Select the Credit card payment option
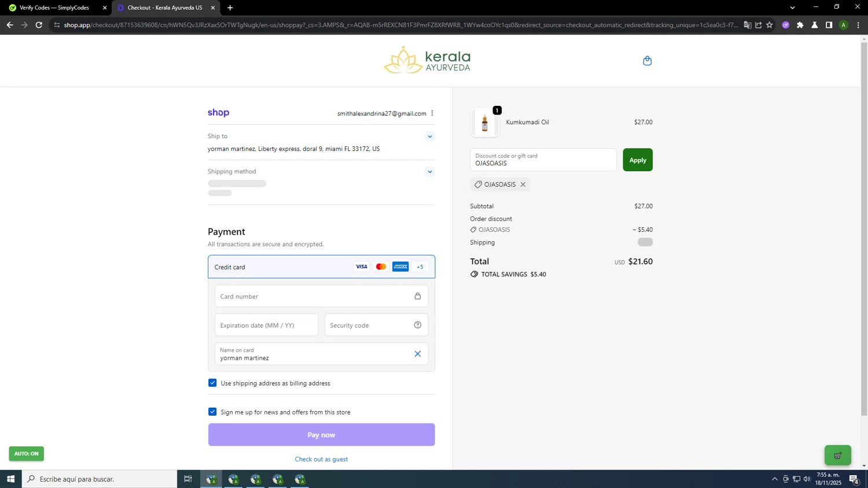Image resolution: width=868 pixels, height=488 pixels. click(x=321, y=267)
